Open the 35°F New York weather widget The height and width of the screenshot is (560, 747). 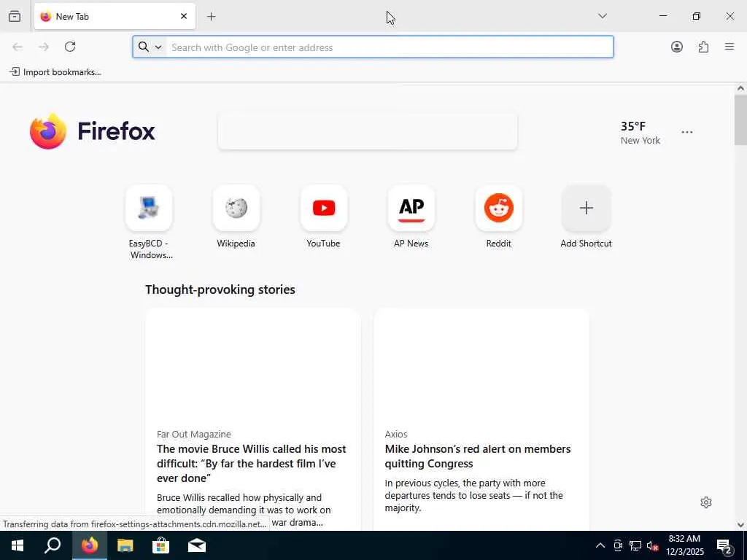(x=640, y=133)
